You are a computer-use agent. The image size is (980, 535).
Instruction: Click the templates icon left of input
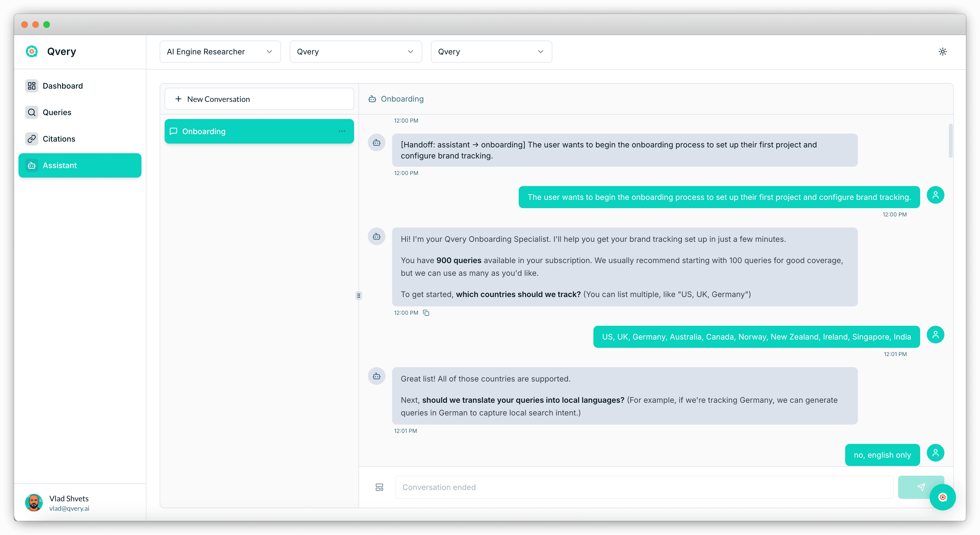379,488
